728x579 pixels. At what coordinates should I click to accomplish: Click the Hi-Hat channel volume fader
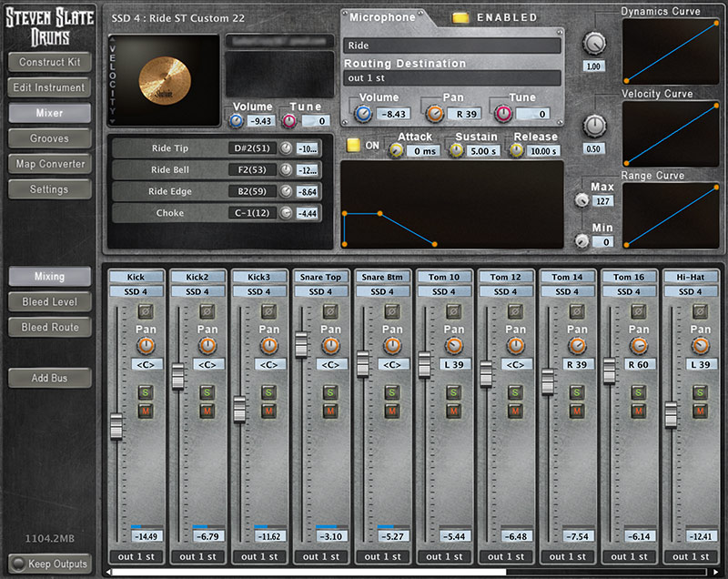coord(671,414)
